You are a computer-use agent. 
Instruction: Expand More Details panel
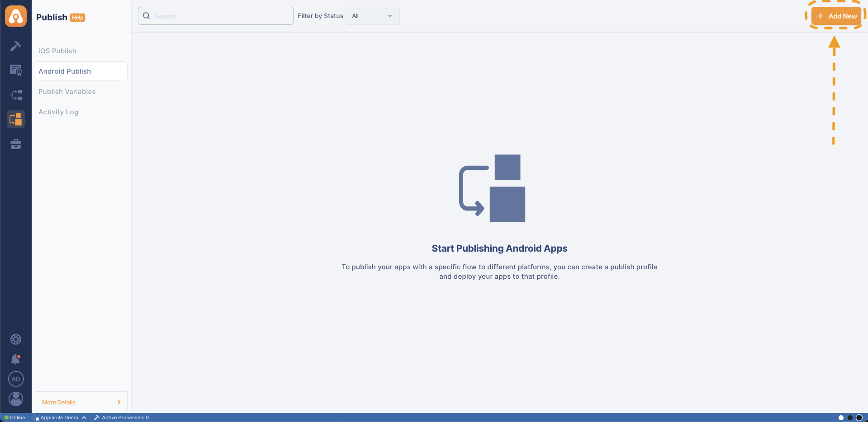(x=81, y=402)
